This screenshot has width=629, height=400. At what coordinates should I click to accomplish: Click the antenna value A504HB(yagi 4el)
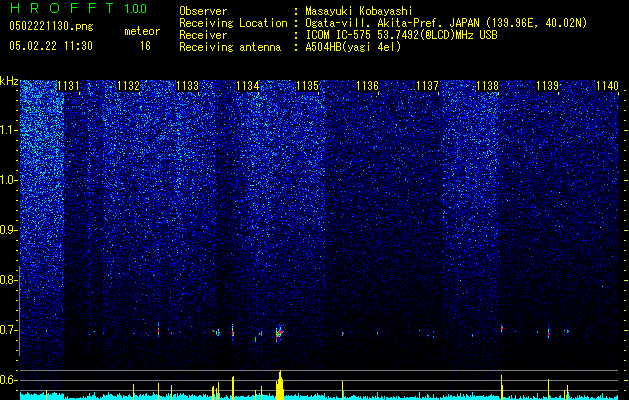coord(353,47)
